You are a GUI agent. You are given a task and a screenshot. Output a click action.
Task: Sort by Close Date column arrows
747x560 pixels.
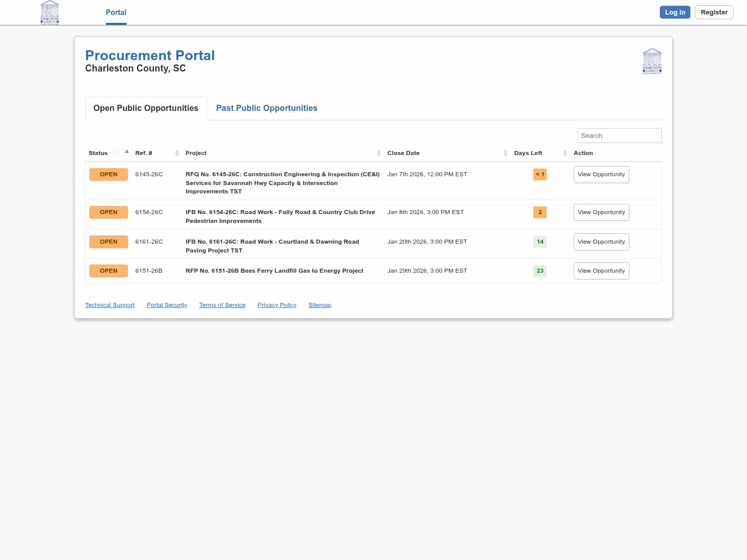tap(505, 153)
